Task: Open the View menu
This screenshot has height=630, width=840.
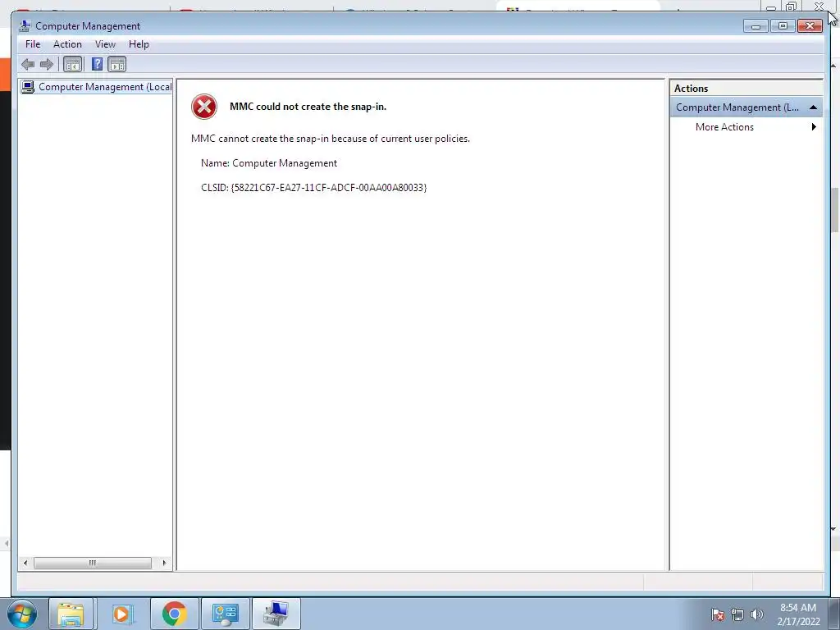Action: [x=105, y=44]
